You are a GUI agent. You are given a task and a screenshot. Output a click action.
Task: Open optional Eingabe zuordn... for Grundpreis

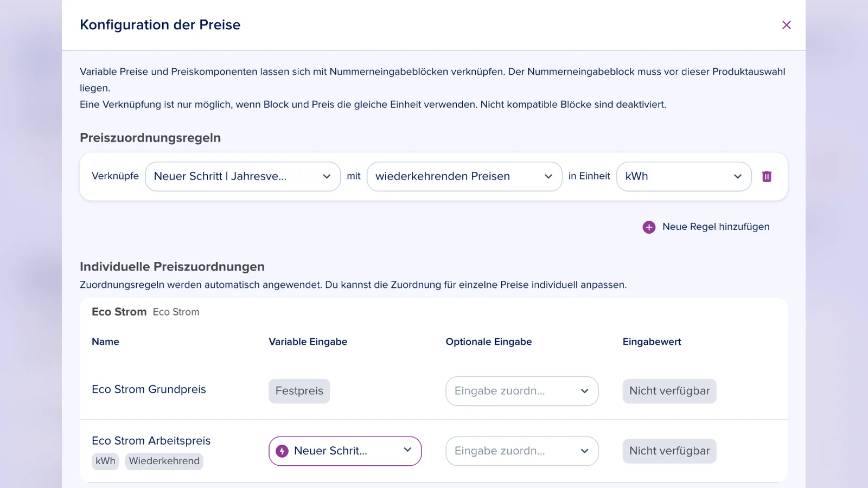pos(522,391)
